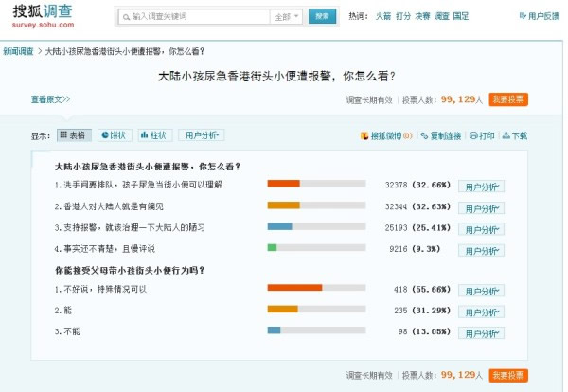Click the blue 搜索 search button
This screenshot has width=568, height=392.
tap(322, 17)
